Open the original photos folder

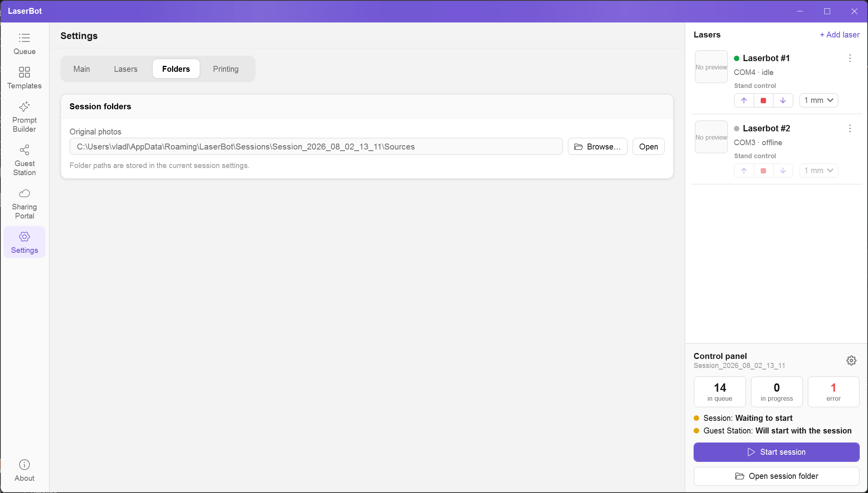pyautogui.click(x=649, y=147)
